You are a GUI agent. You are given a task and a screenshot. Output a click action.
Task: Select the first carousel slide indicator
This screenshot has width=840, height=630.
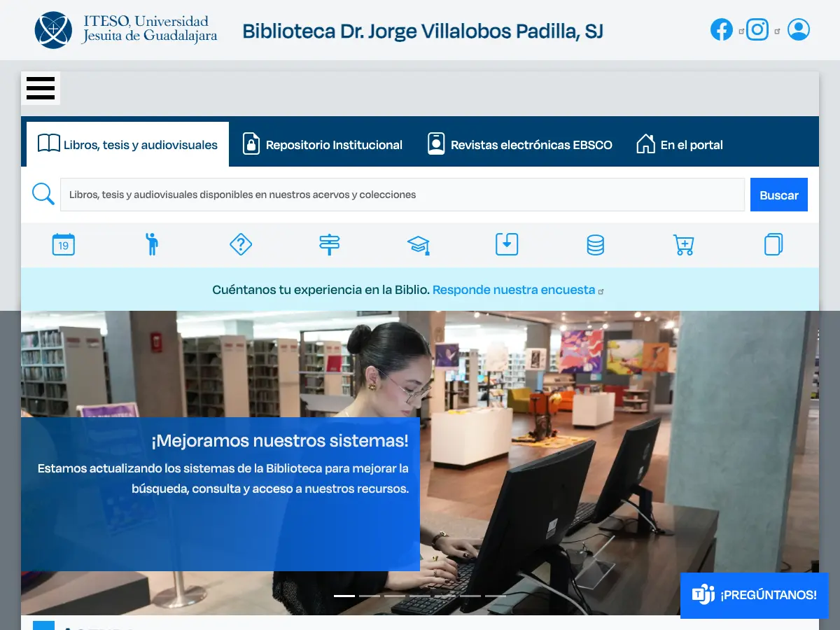[x=344, y=596]
